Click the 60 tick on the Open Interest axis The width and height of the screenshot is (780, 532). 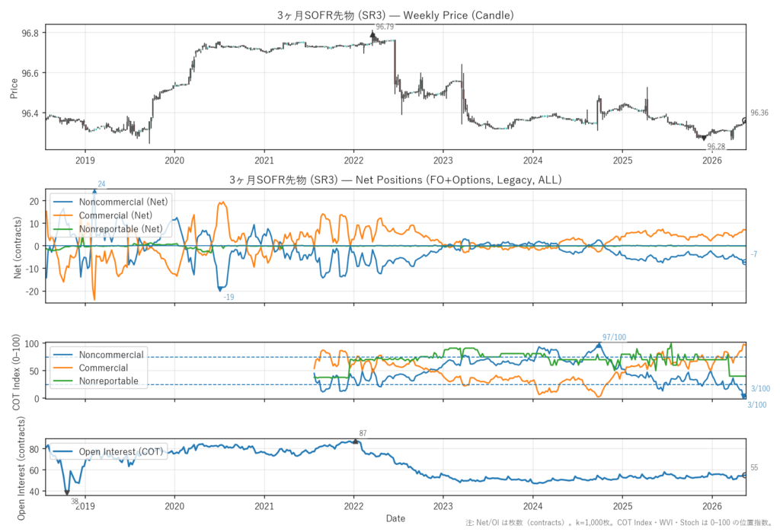34,470
